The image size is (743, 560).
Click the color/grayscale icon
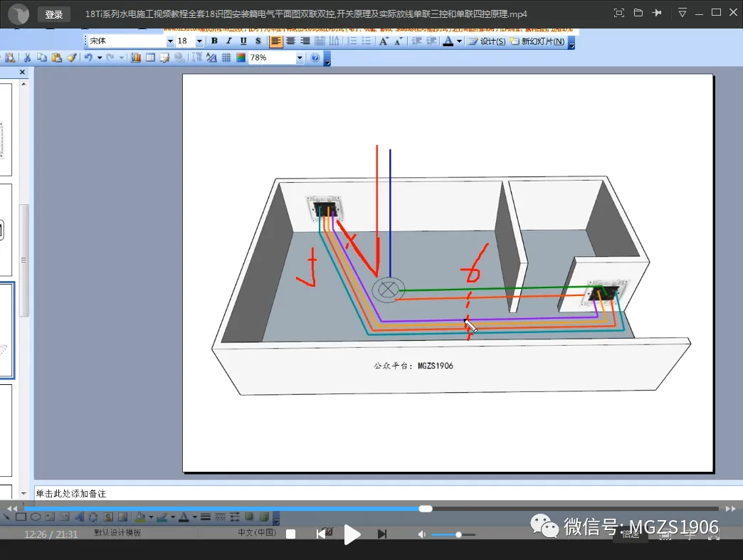241,58
